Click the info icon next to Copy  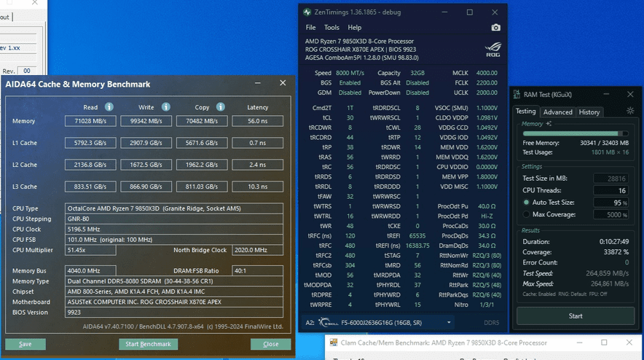221,107
